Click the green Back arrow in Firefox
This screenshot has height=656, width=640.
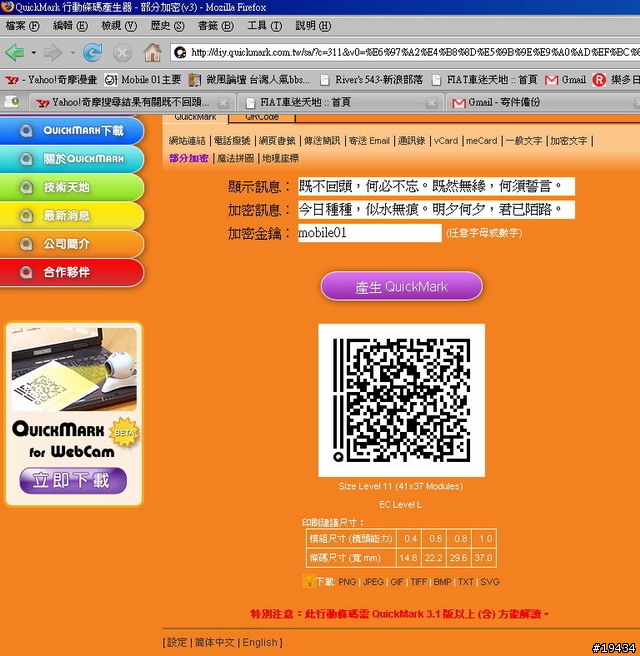(x=15, y=53)
